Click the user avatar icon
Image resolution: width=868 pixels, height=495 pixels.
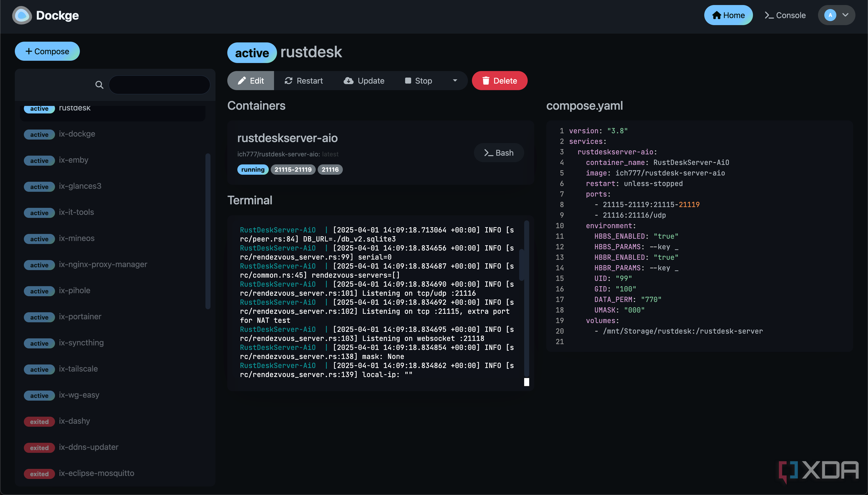830,15
